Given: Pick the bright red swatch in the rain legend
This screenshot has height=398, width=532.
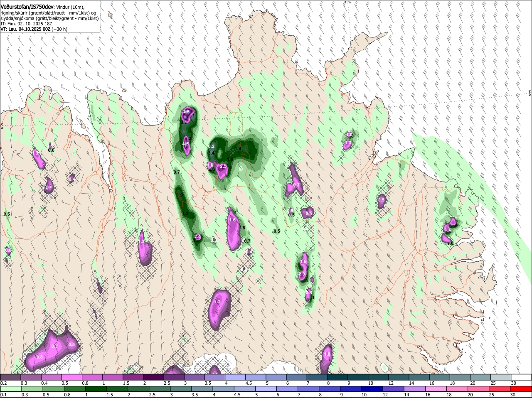Looking at the screenshot, I should [x=522, y=389].
